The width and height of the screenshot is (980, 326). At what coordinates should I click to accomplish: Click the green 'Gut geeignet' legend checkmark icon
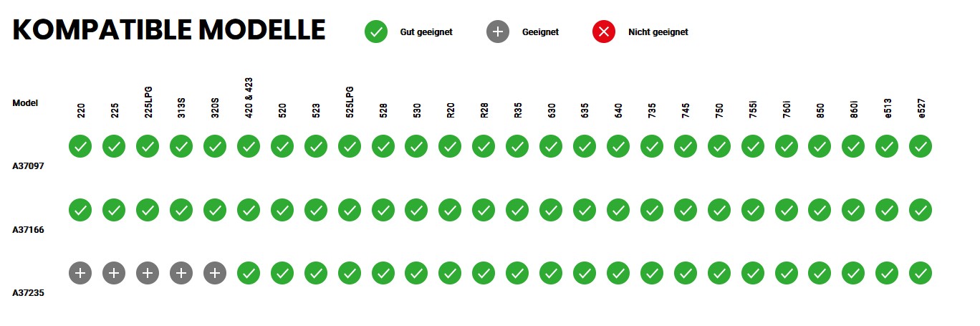click(x=376, y=32)
